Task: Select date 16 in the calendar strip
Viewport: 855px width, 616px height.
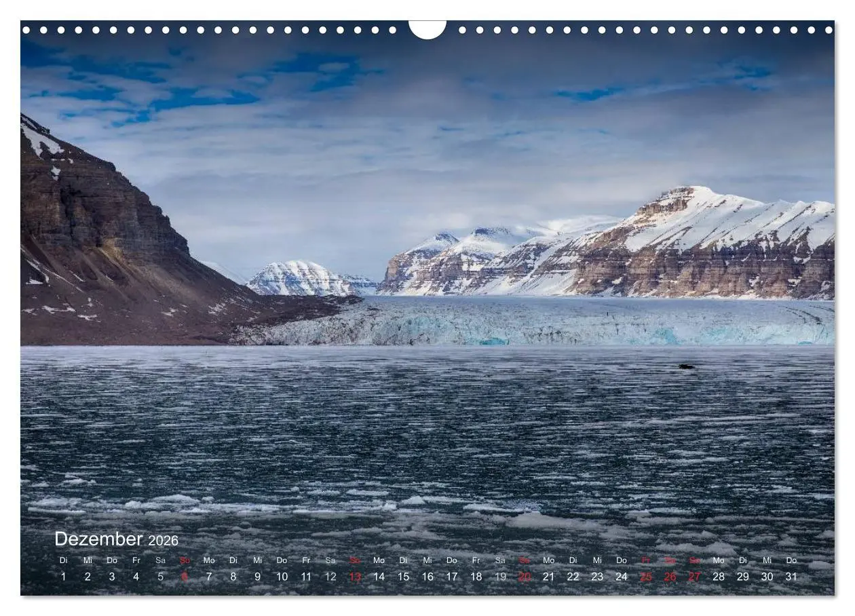Action: (x=427, y=577)
